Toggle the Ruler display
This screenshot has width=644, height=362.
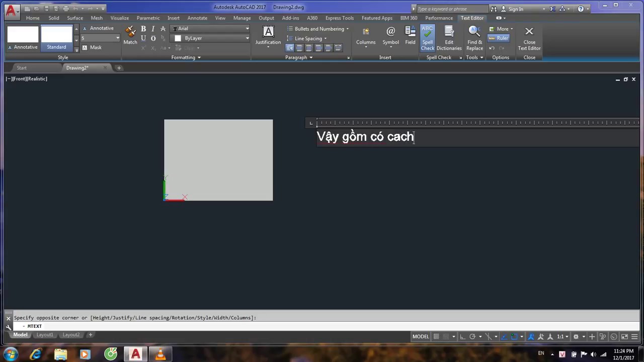click(x=499, y=38)
